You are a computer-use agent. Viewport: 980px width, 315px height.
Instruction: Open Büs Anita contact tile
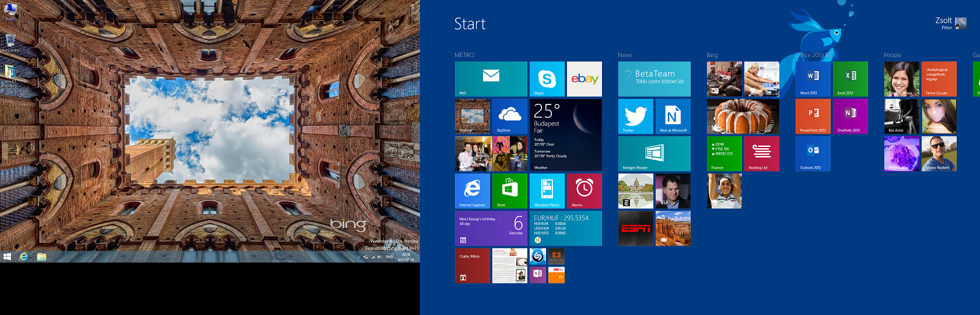click(x=901, y=116)
